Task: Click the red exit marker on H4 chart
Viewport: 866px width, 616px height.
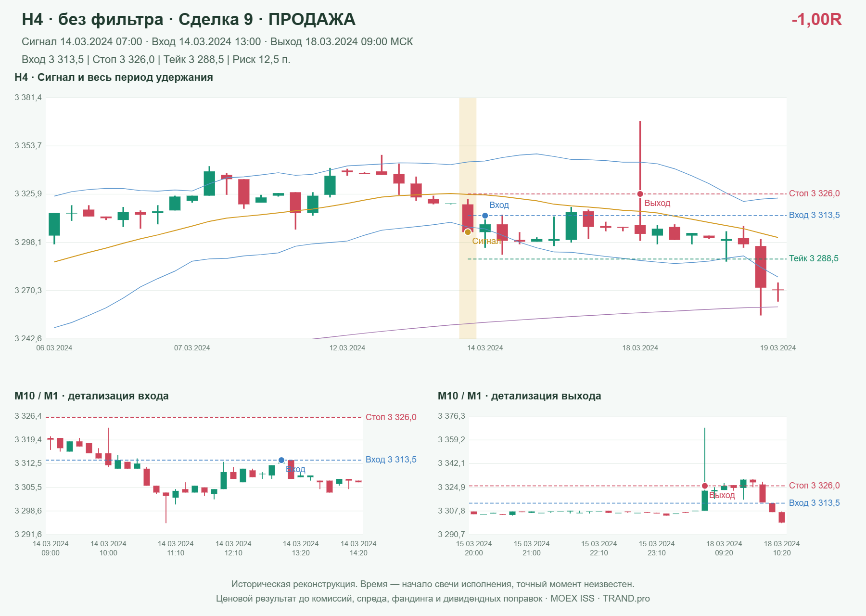Action: (x=640, y=194)
